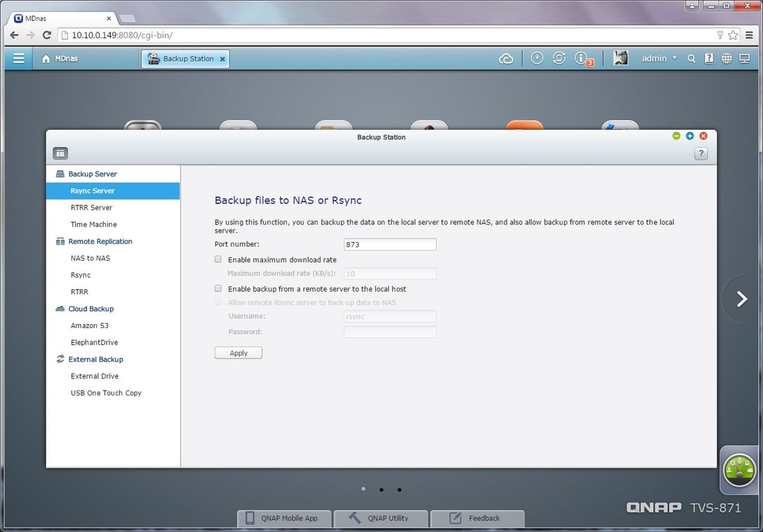Screen dimensions: 763x532
Task: Open Backup Station help button
Action: click(701, 153)
